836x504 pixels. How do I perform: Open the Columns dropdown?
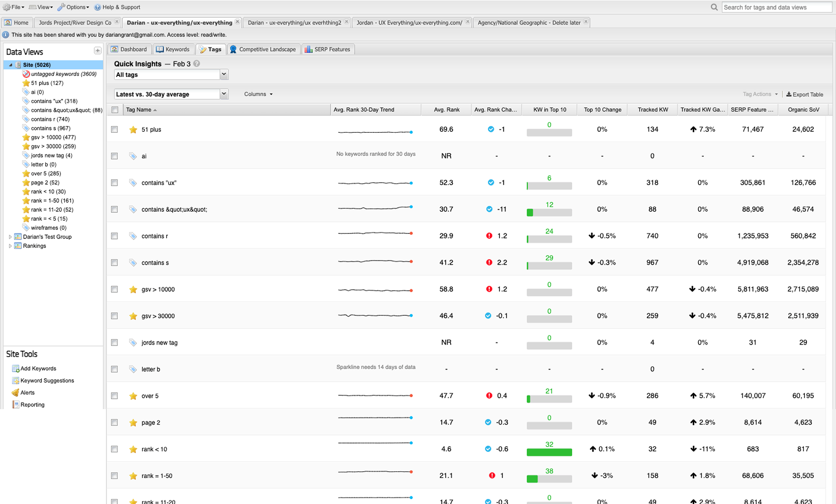point(259,94)
